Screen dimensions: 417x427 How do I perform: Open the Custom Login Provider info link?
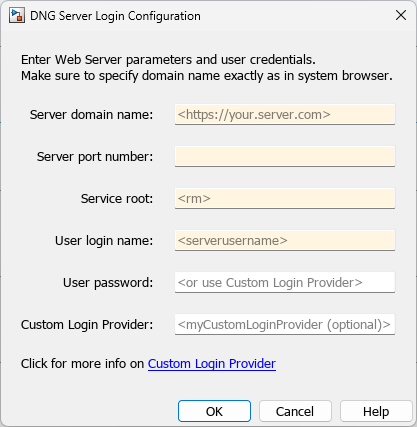pos(212,363)
